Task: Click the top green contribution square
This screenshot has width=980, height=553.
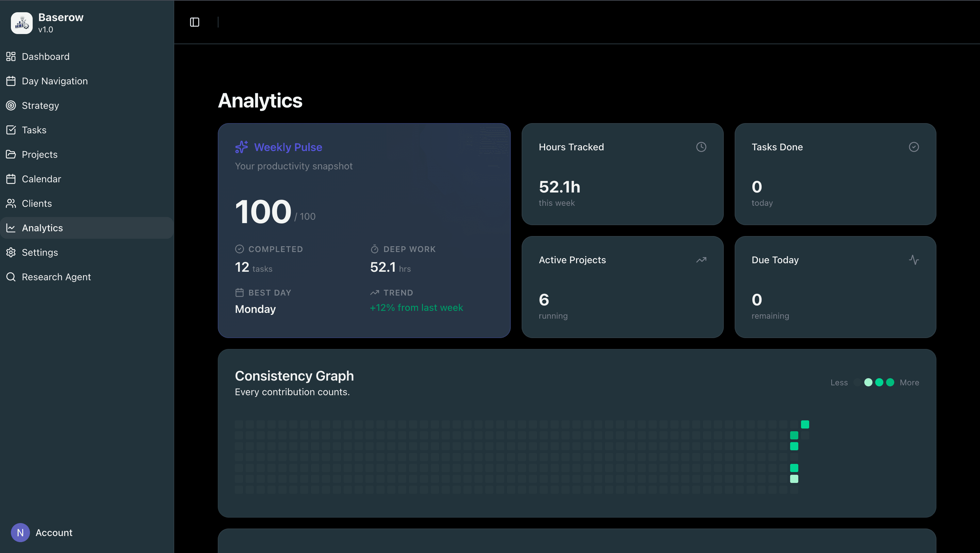Action: tap(805, 424)
